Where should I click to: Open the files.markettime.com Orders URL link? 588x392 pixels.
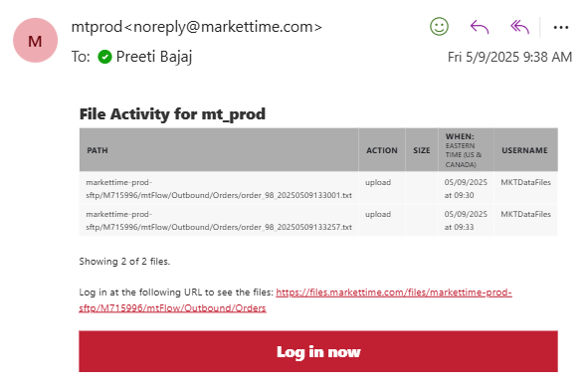click(295, 300)
